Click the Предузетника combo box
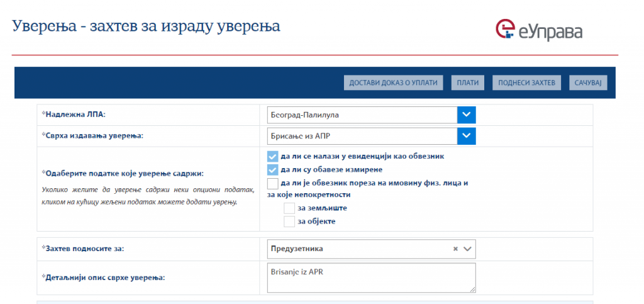Screen dimensions: 644x304 [371, 249]
